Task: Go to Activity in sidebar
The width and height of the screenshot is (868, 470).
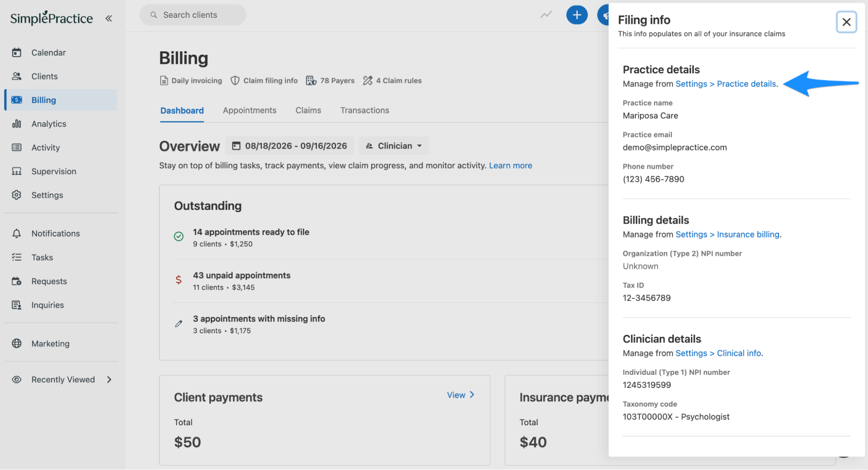Action: [x=61, y=148]
